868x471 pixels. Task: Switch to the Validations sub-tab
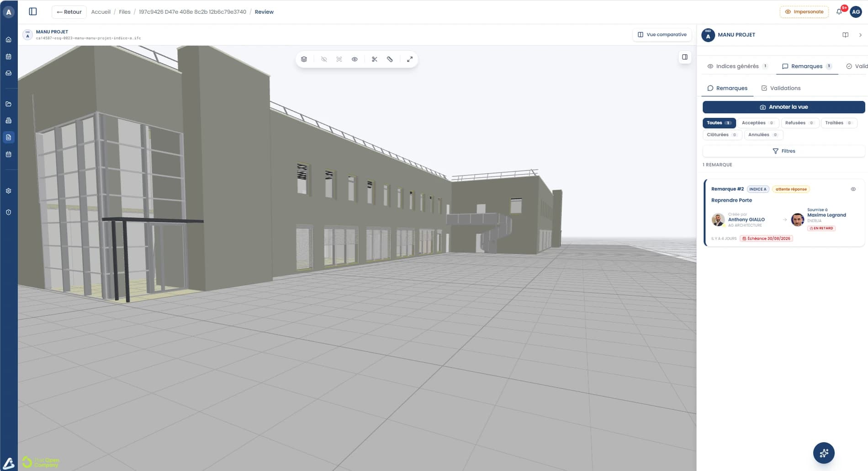coord(781,88)
